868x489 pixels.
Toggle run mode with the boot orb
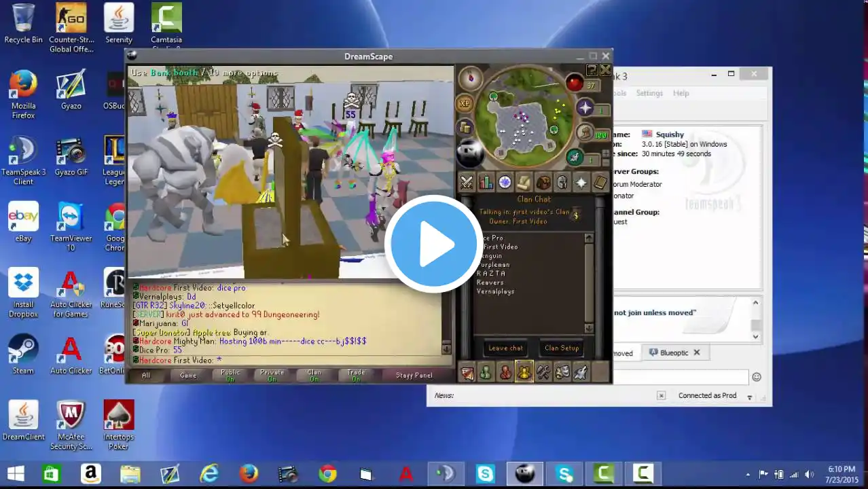tap(585, 132)
